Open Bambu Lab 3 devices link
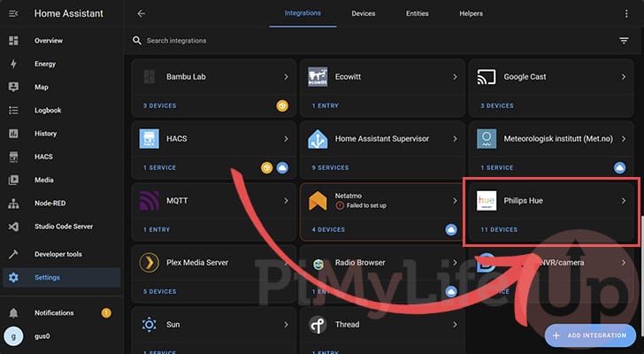The width and height of the screenshot is (644, 354). (x=159, y=106)
